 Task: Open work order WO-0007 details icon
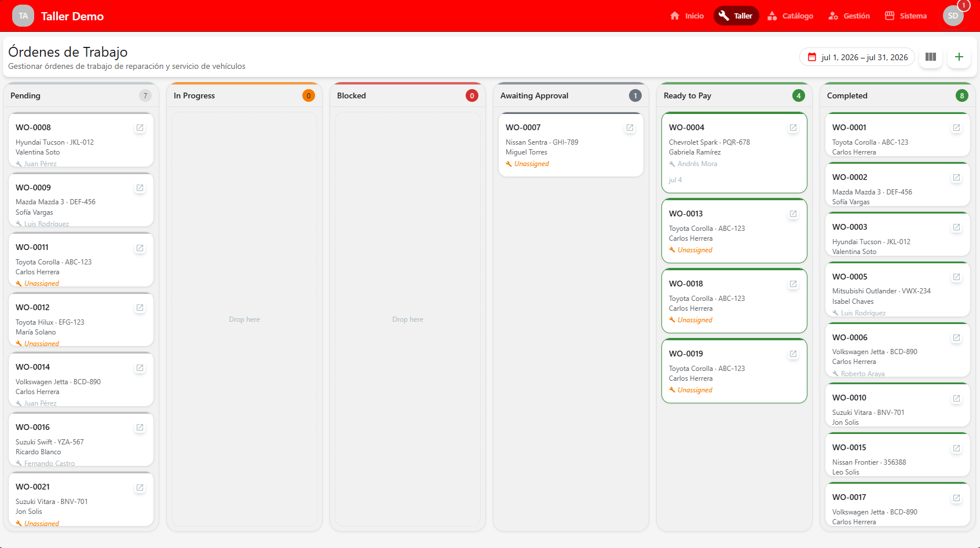tap(630, 128)
